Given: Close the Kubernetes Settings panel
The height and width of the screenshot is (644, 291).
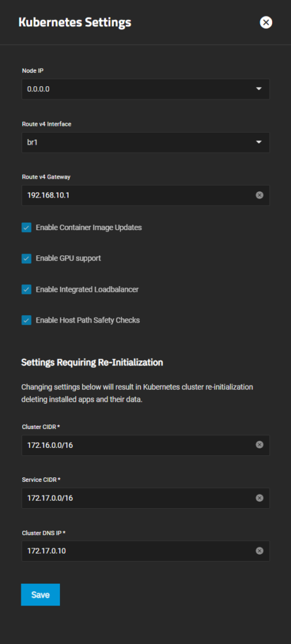Looking at the screenshot, I should click(x=266, y=22).
